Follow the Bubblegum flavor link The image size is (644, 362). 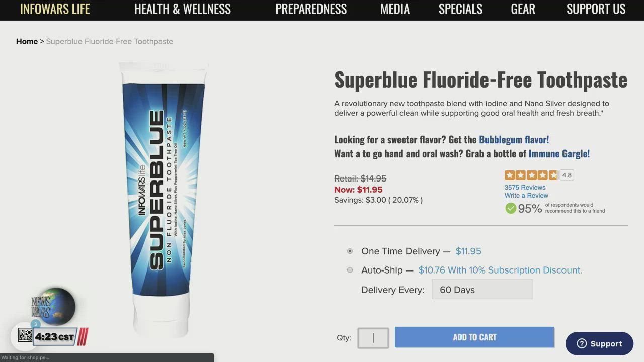point(514,139)
